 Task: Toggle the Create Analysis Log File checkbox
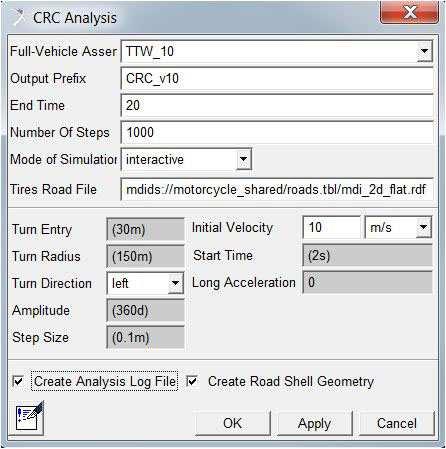18,381
